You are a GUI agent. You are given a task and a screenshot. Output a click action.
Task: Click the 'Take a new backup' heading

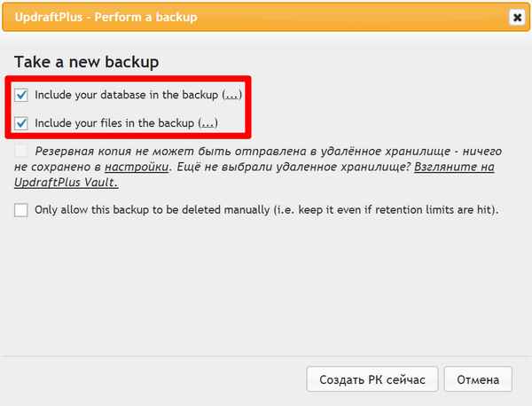click(87, 62)
